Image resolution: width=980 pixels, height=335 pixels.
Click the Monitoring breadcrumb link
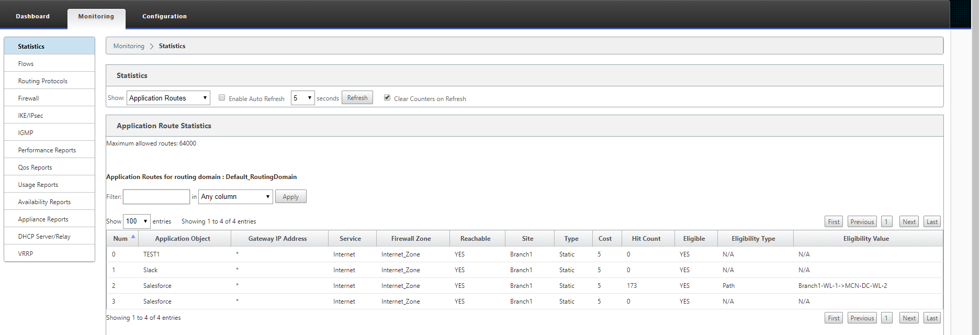click(x=129, y=46)
